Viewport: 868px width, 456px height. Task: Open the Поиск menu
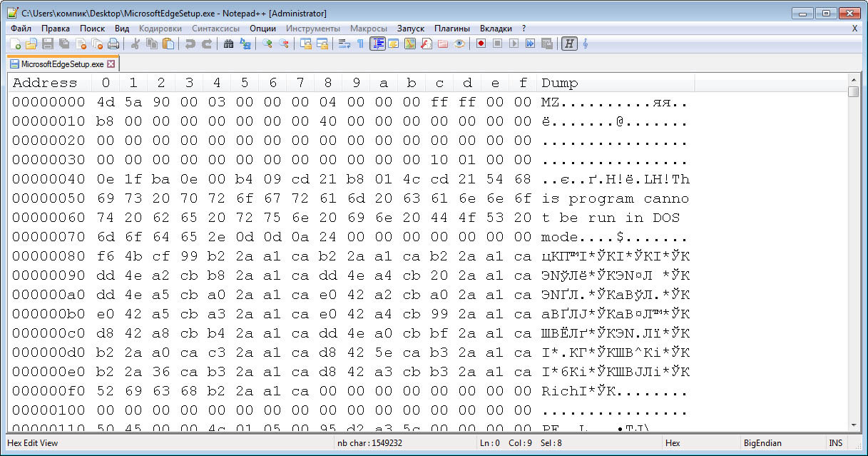click(x=93, y=29)
